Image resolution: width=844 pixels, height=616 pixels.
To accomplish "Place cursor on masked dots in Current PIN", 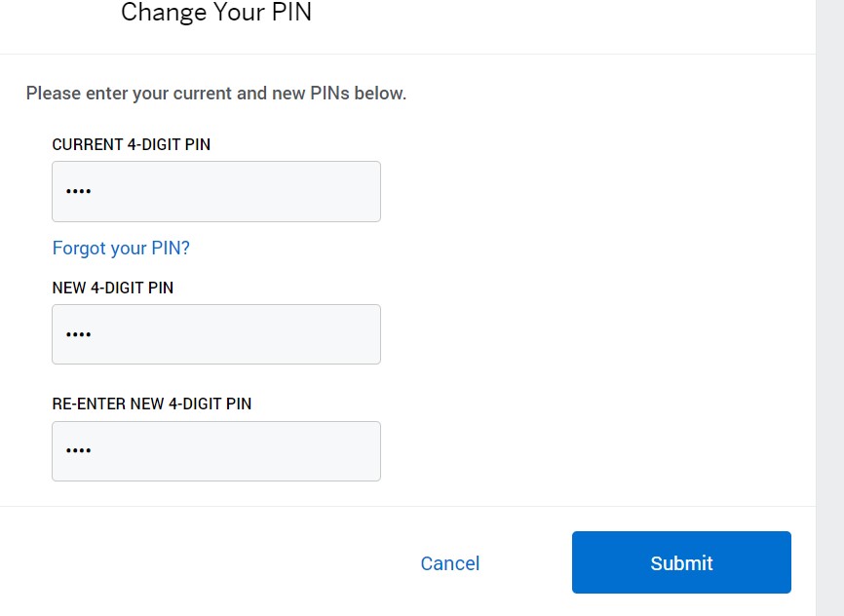I will (x=78, y=192).
